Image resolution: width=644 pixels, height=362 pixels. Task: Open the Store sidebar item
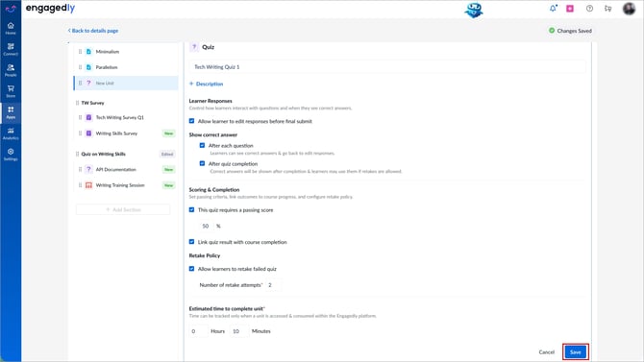point(11,91)
